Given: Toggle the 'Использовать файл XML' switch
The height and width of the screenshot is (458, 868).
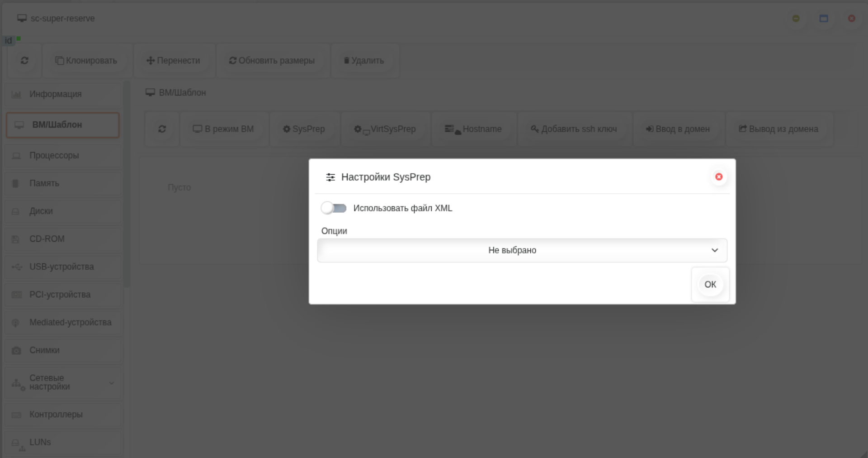Looking at the screenshot, I should click(x=334, y=208).
